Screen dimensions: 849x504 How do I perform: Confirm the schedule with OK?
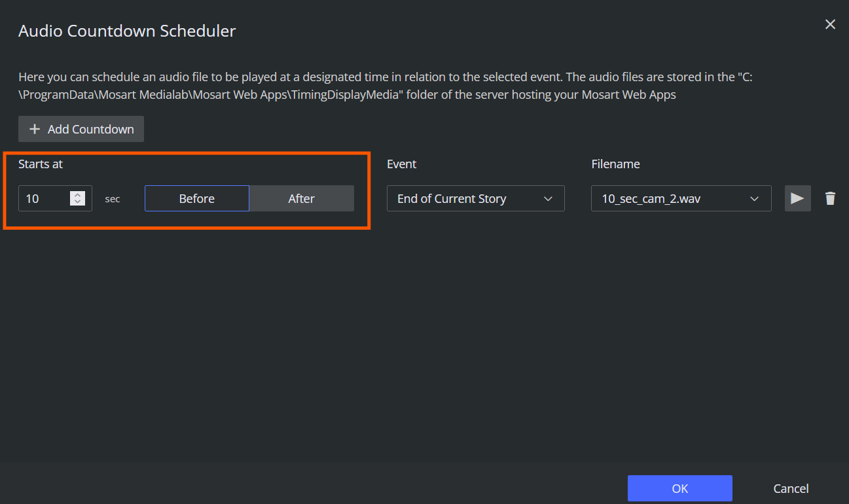679,488
